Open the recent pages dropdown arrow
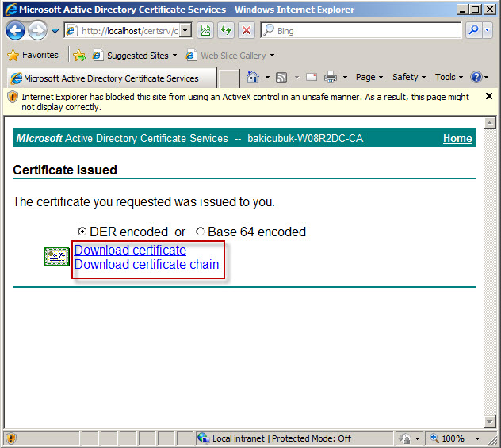Viewport: 501px width, 448px height. [55, 31]
